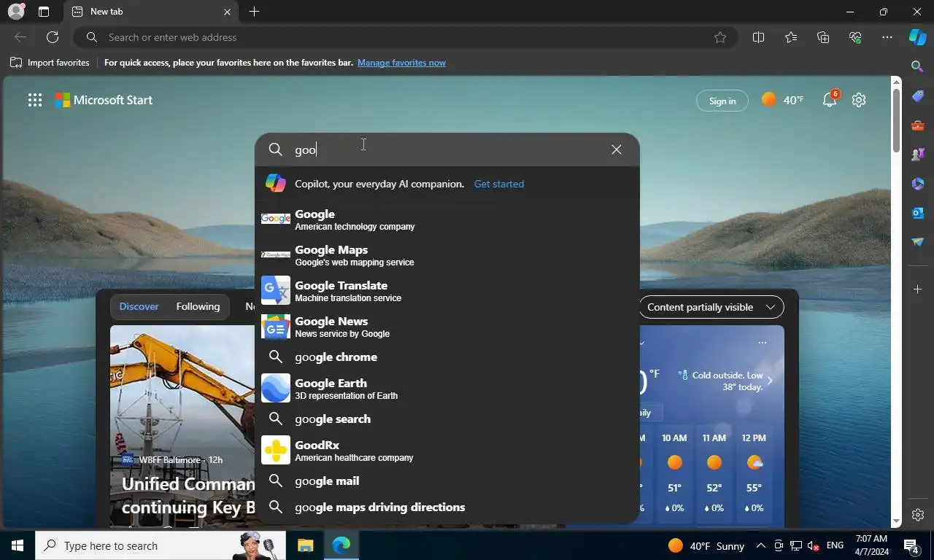Screen dimensions: 934x560
Task: Show hidden tray icons chevron
Action: coord(761,545)
